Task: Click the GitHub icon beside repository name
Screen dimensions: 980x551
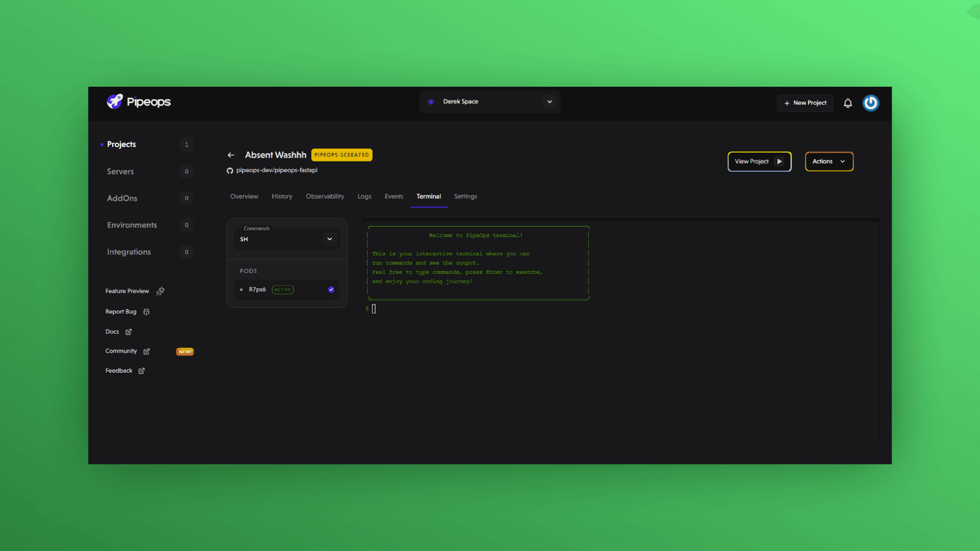Action: pyautogui.click(x=230, y=171)
